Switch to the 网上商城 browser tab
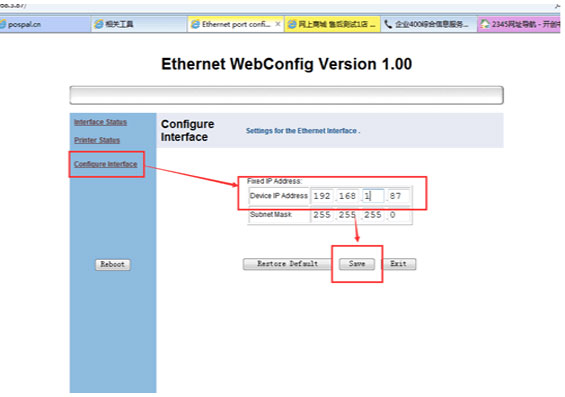Image resolution: width=565 pixels, height=397 pixels. tap(332, 24)
